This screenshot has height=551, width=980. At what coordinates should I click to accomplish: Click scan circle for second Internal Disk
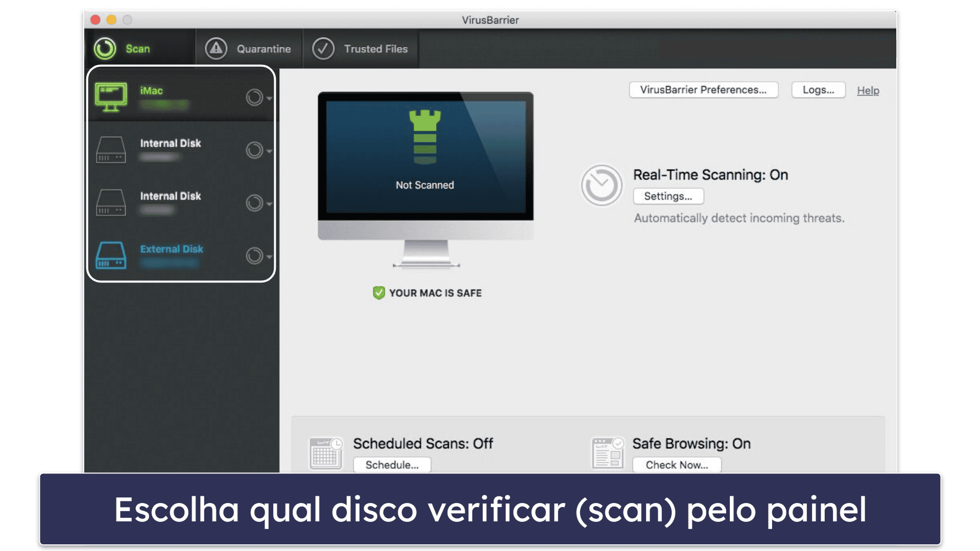point(254,203)
